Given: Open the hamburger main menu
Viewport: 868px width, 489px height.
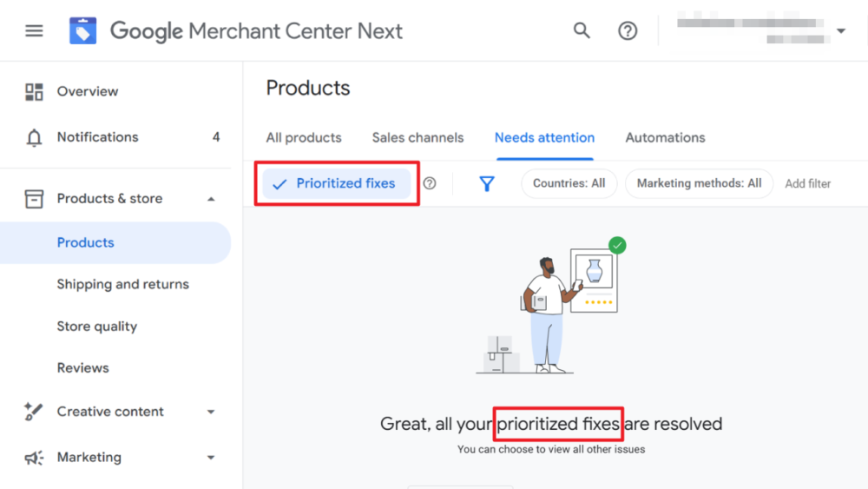Looking at the screenshot, I should pyautogui.click(x=34, y=31).
